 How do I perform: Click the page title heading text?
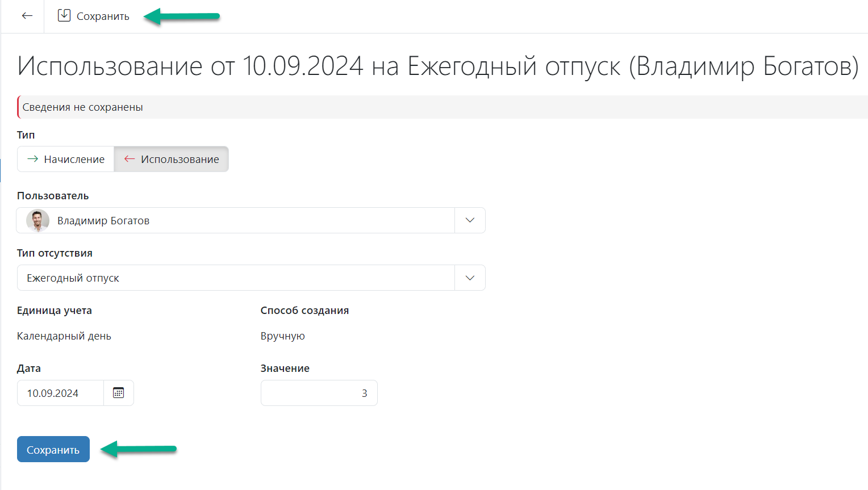coord(438,66)
